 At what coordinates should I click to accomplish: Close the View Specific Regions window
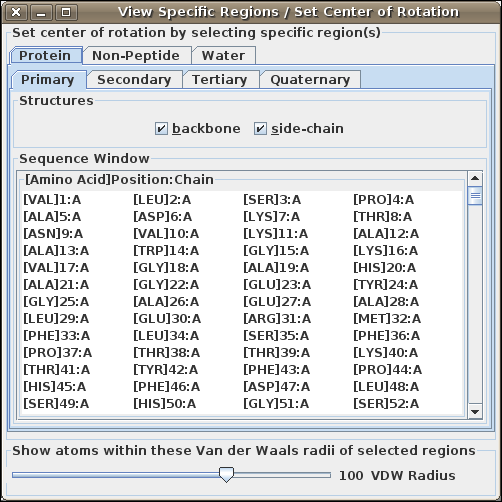coord(16,12)
